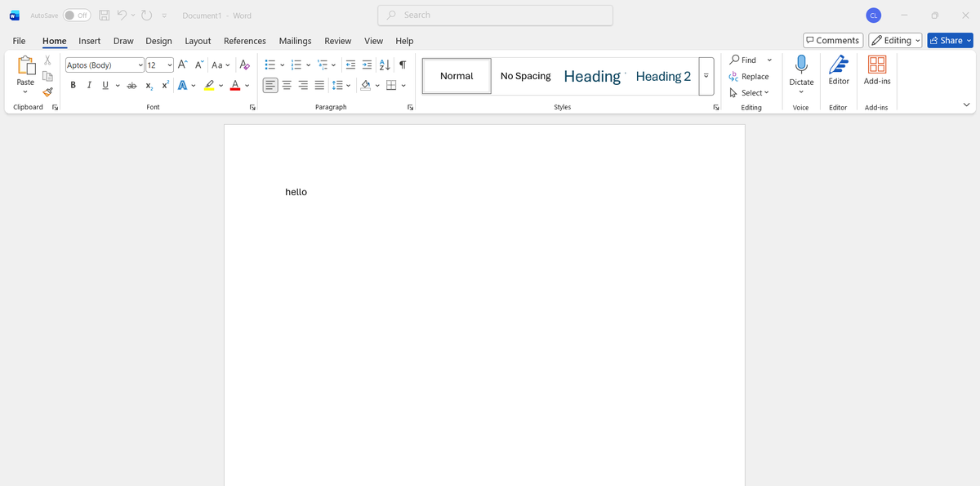Click in the Search box

495,16
